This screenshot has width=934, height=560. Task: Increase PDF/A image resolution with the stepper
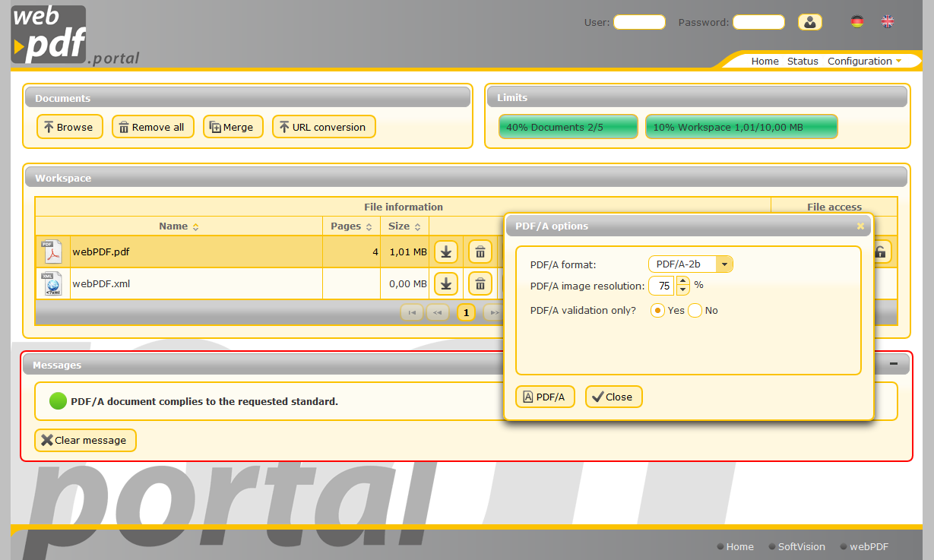point(682,282)
